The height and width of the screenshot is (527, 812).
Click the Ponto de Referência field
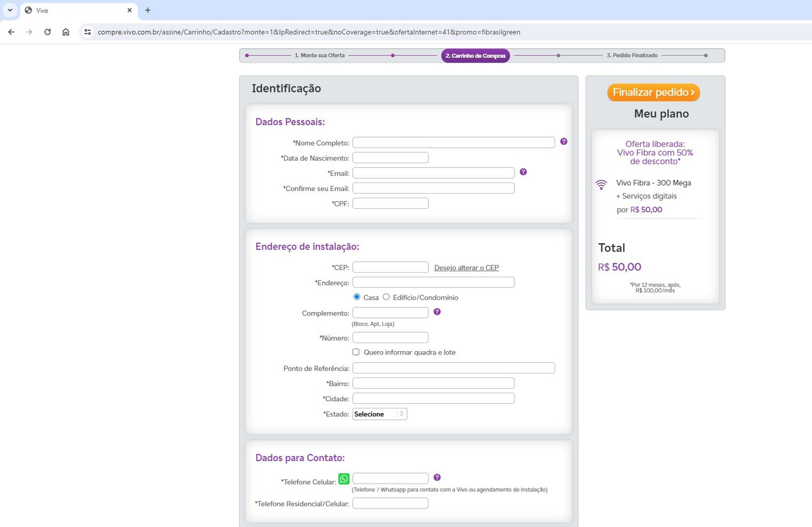[x=454, y=368]
